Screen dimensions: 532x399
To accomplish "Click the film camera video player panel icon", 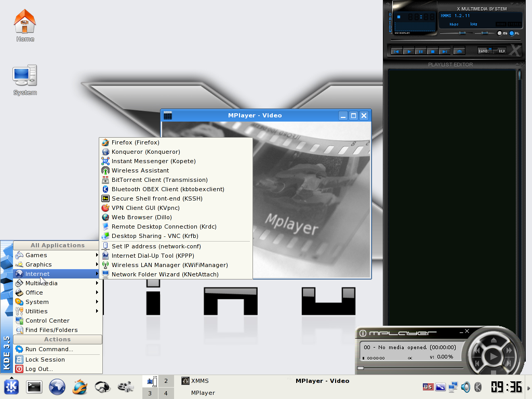I will coord(126,387).
